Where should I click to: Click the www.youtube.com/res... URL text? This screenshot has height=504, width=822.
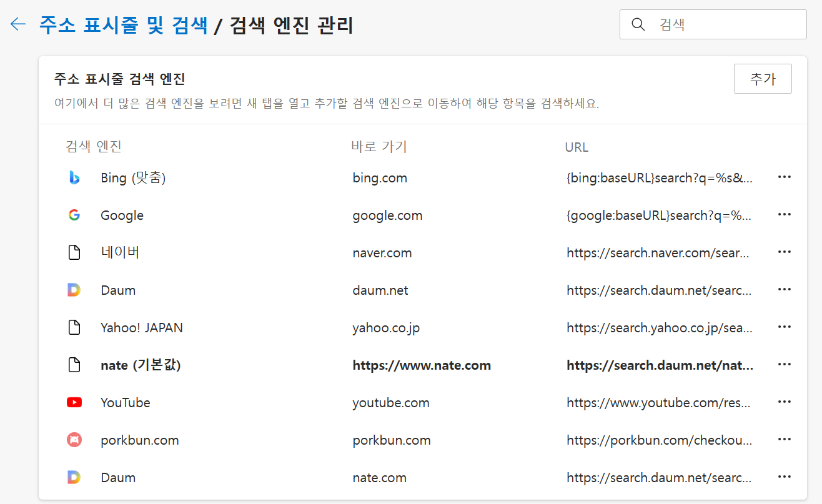658,403
